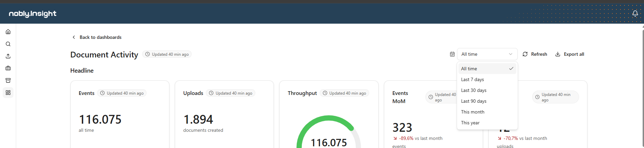Click the dropdown chevron arrow on date selector
The height and width of the screenshot is (148, 644).
pyautogui.click(x=511, y=54)
